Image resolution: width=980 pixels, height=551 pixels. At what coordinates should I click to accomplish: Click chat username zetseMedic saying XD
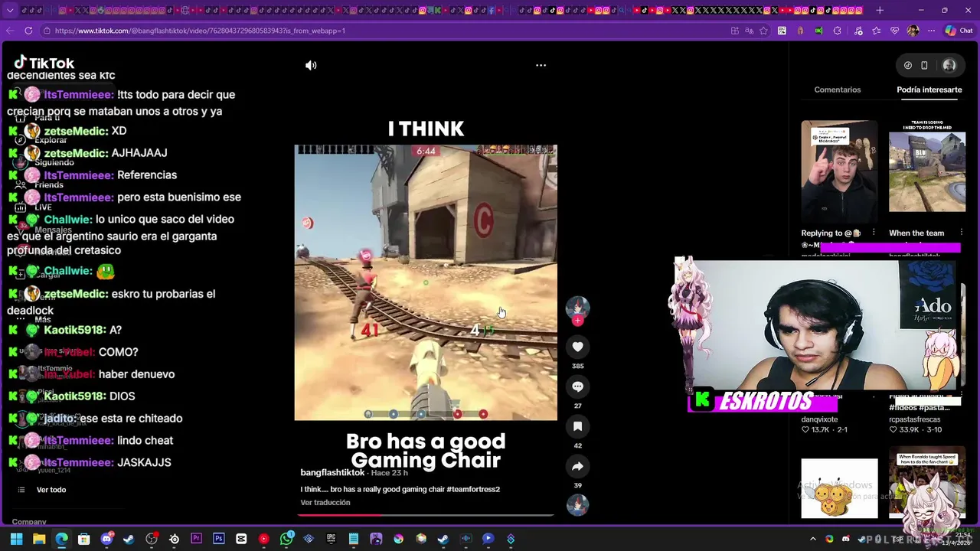[76, 131]
